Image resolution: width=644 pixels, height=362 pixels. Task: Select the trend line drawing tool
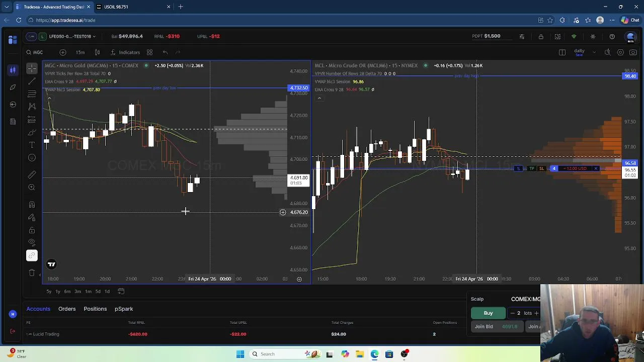click(x=32, y=80)
